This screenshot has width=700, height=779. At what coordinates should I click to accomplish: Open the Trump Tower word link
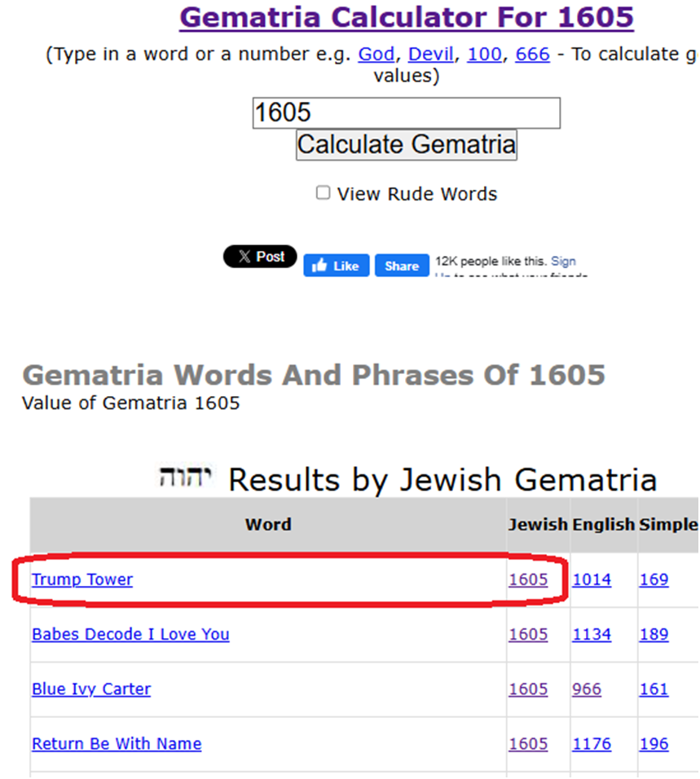pyautogui.click(x=82, y=579)
